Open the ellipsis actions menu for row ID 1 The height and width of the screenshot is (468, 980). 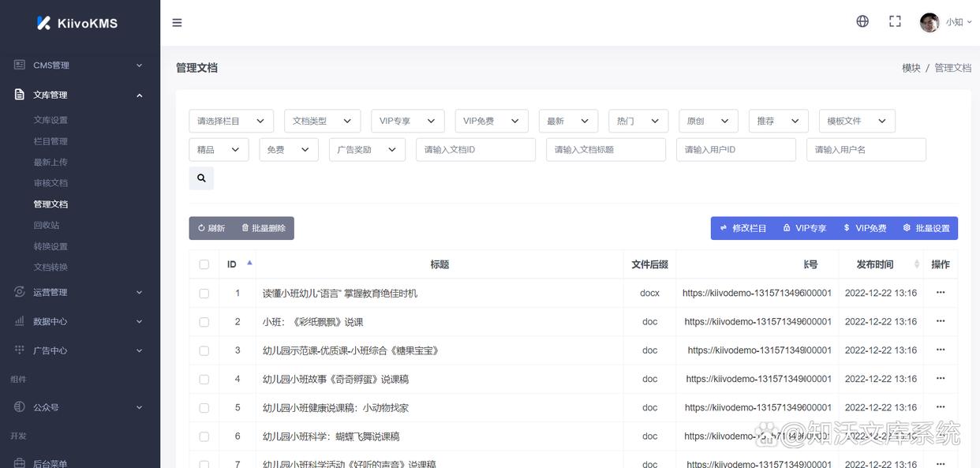tap(939, 293)
